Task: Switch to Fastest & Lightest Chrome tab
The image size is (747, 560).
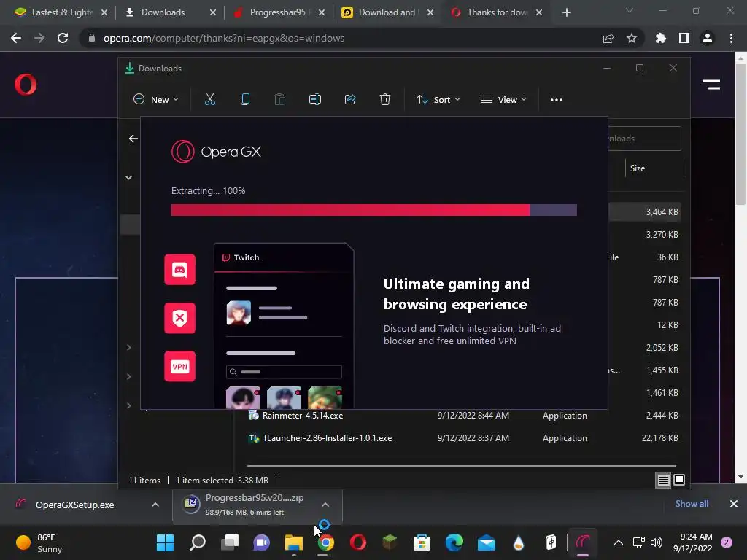Action: tap(61, 12)
